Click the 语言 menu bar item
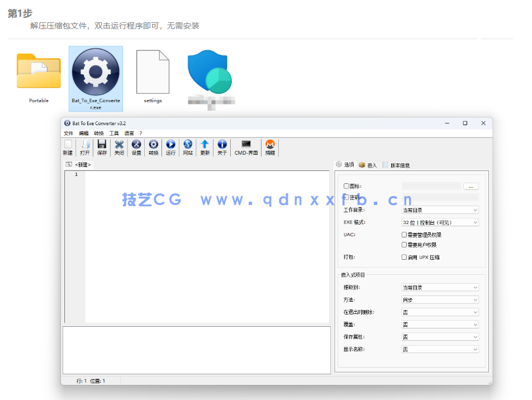Image resolution: width=532 pixels, height=400 pixels. click(129, 133)
